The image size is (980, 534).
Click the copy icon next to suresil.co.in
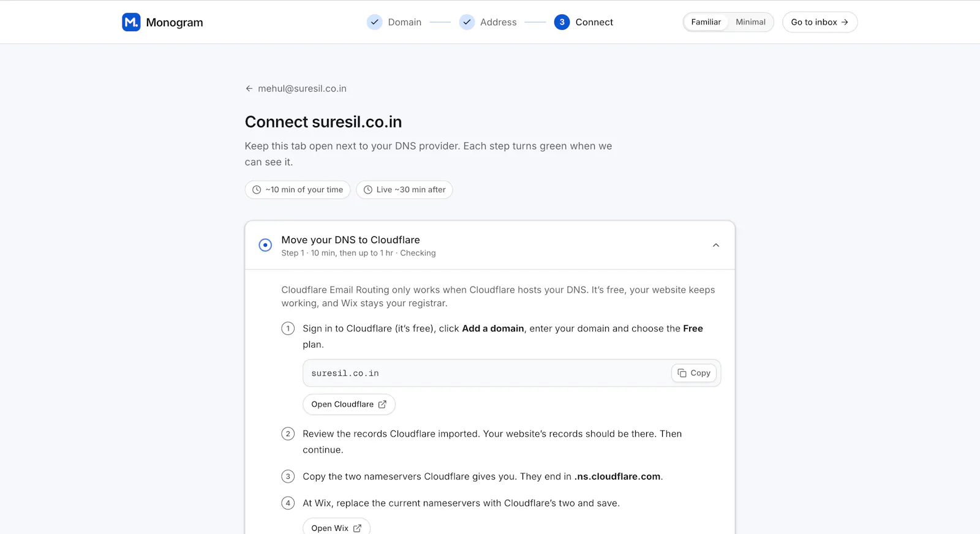[x=682, y=373]
